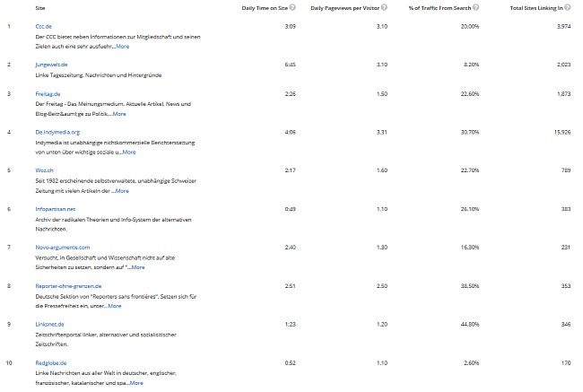
Task: Open the Infopartisan.net link
Action: [x=55, y=208]
